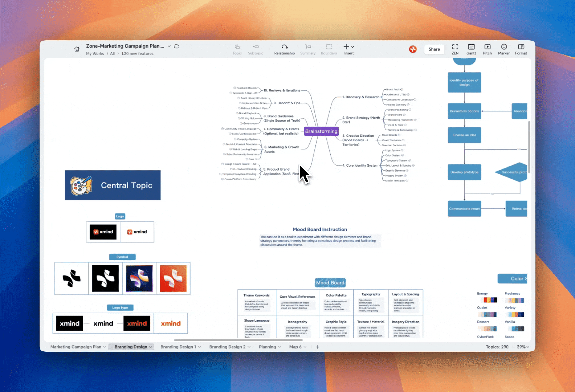Viewport: 575px width, 392px height.
Task: Select the white-background Xmind logo image
Action: point(137,232)
